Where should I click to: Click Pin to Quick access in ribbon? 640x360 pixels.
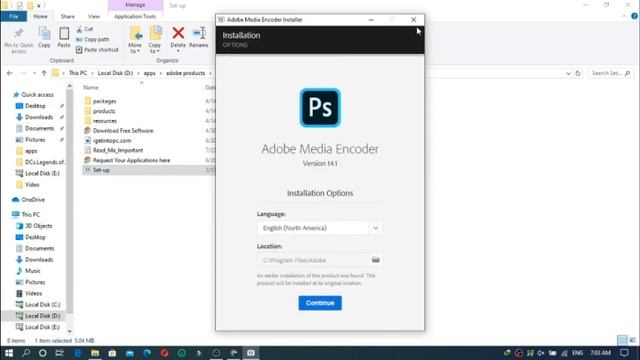tap(19, 40)
